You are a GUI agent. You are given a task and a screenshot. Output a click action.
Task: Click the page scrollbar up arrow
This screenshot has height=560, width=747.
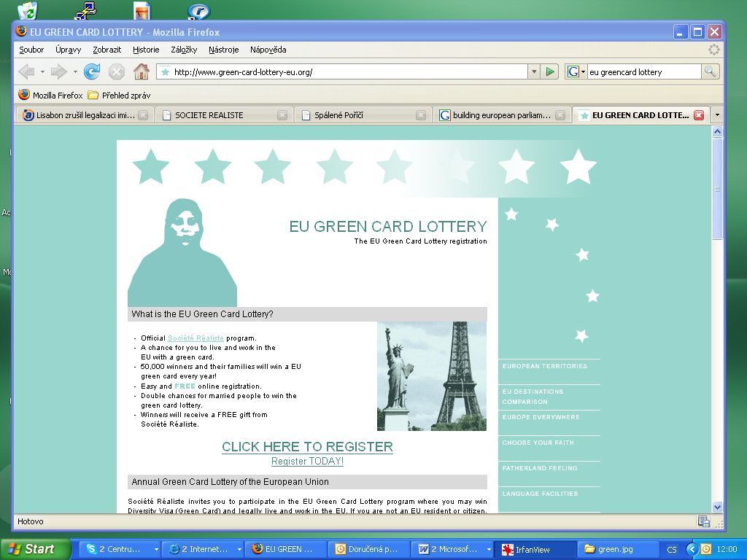tap(718, 131)
